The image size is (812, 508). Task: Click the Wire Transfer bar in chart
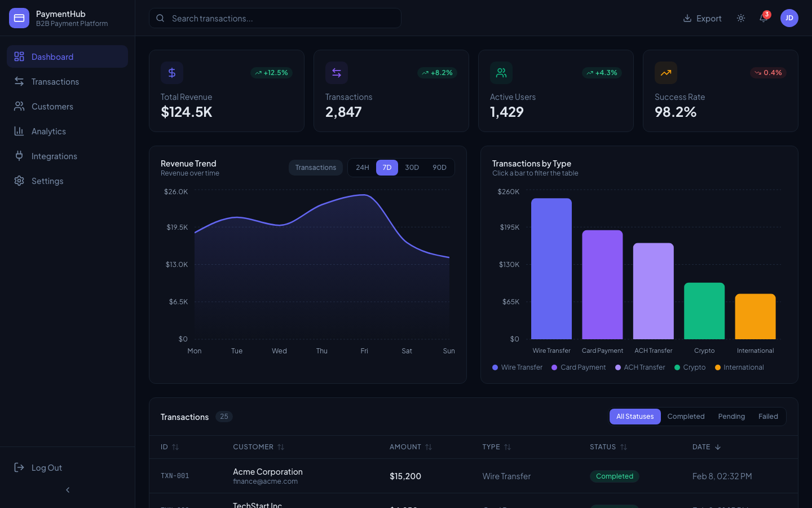click(x=551, y=269)
